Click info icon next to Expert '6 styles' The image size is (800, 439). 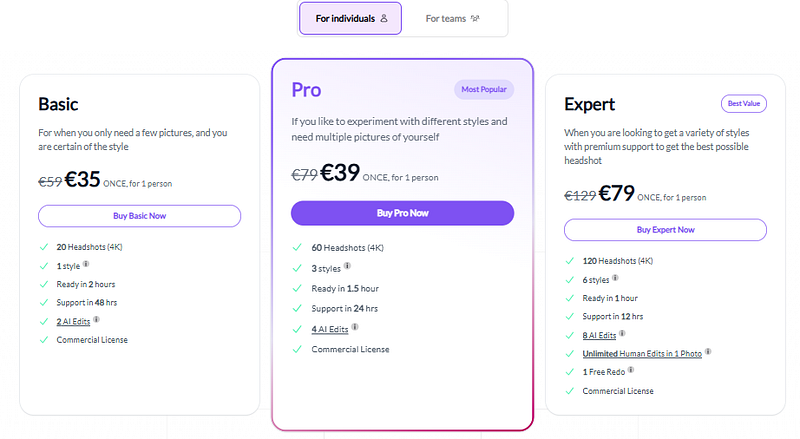tap(616, 279)
